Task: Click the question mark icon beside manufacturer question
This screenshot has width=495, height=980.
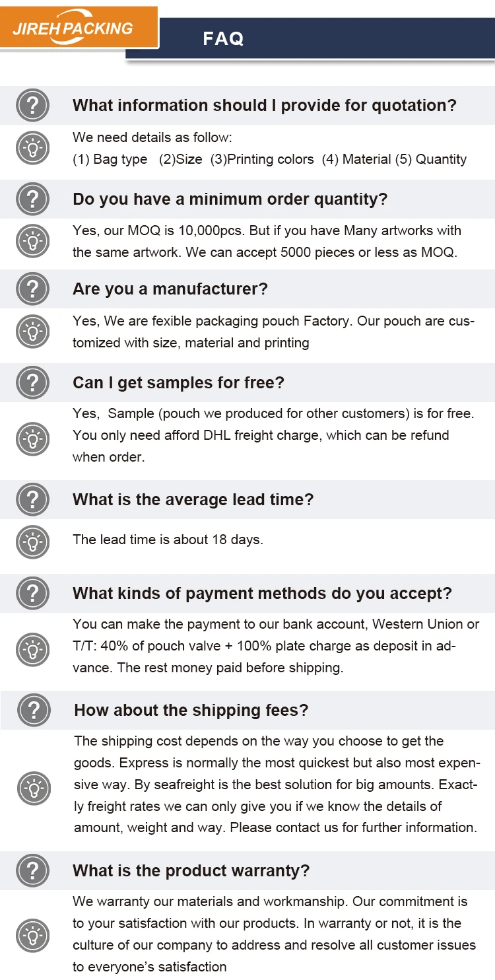Action: click(x=33, y=289)
